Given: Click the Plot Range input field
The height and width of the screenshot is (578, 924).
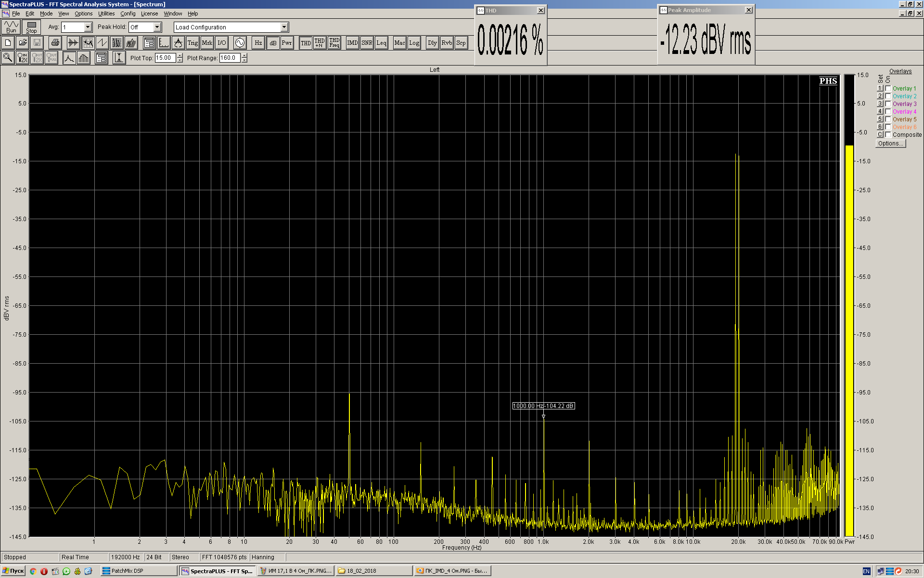Looking at the screenshot, I should point(230,58).
